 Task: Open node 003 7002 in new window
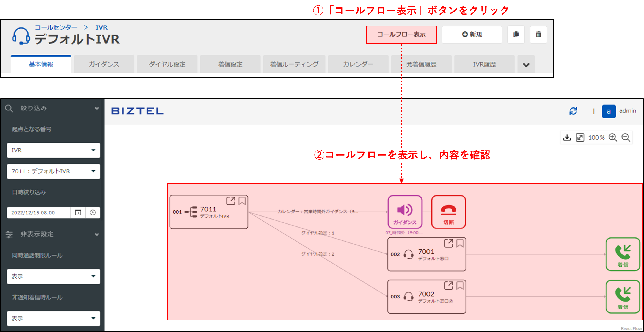point(448,286)
